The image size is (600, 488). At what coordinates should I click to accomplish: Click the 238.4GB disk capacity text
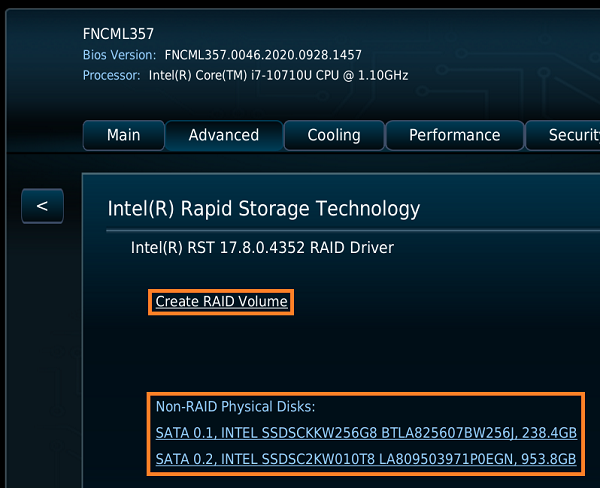(554, 433)
